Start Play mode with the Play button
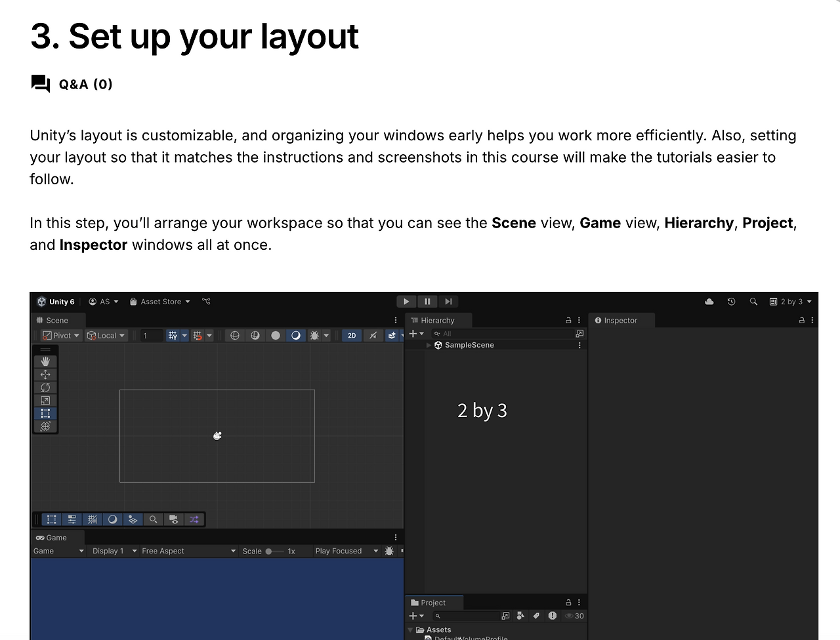The height and width of the screenshot is (640, 840). point(406,302)
